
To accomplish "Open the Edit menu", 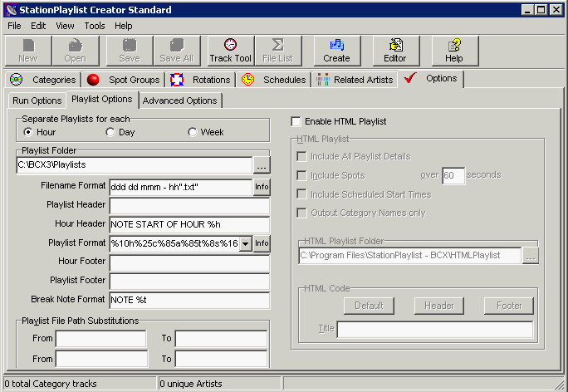I will [38, 26].
